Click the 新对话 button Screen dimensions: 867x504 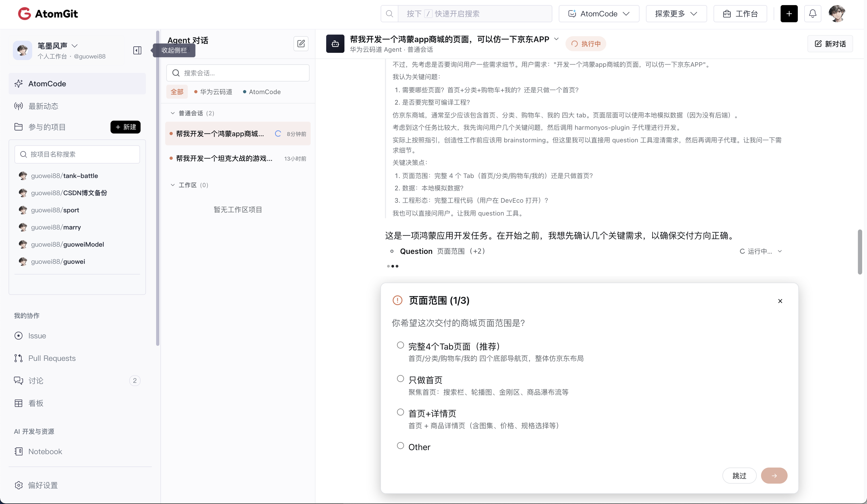coord(830,44)
